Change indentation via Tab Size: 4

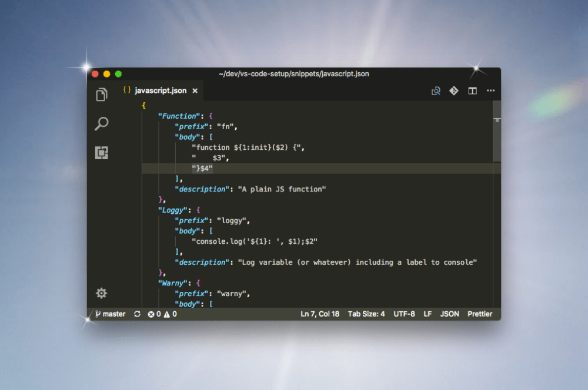(366, 314)
